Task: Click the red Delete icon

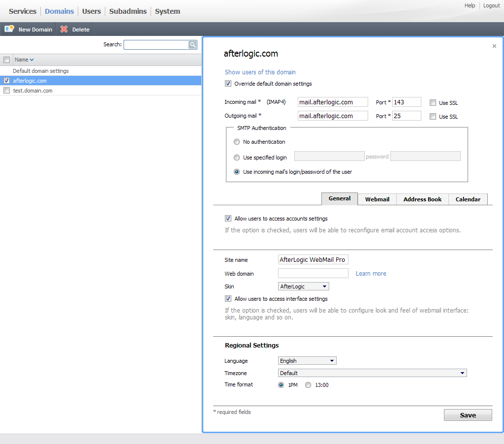Action: [64, 30]
